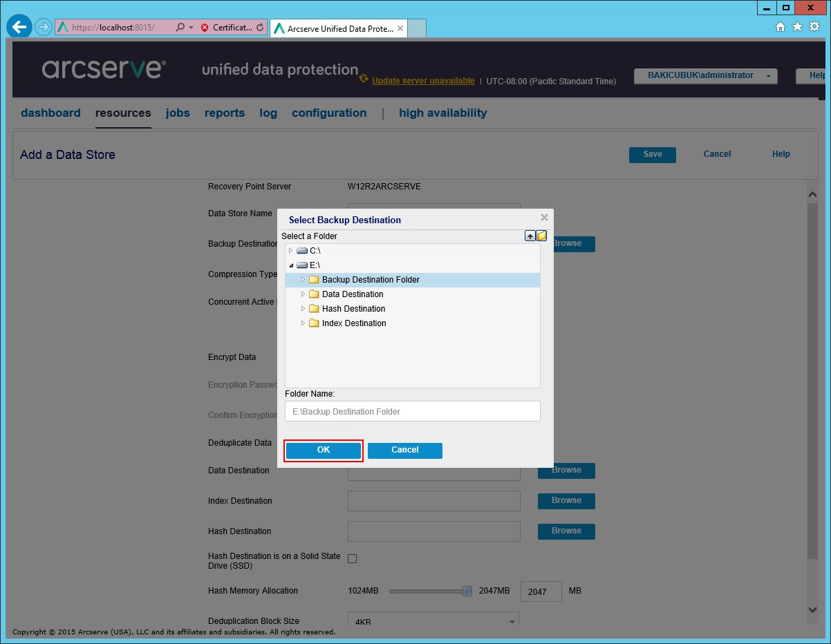Select the Index Destination folder name

(x=354, y=323)
